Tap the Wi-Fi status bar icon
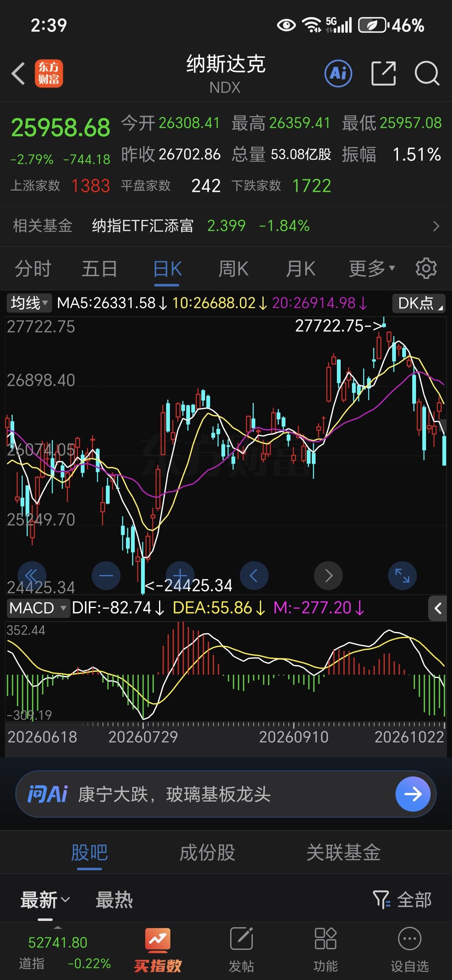Screen dimensions: 452x980 pyautogui.click(x=312, y=25)
